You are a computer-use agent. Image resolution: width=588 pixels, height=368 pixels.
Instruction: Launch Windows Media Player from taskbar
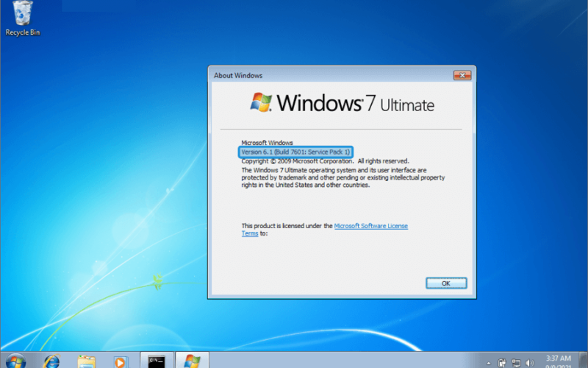pyautogui.click(x=120, y=361)
